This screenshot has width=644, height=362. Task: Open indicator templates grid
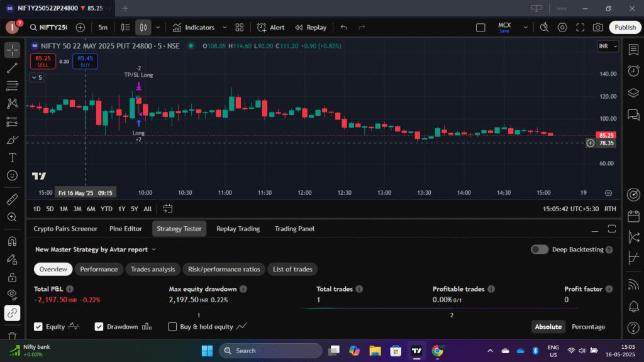click(240, 28)
